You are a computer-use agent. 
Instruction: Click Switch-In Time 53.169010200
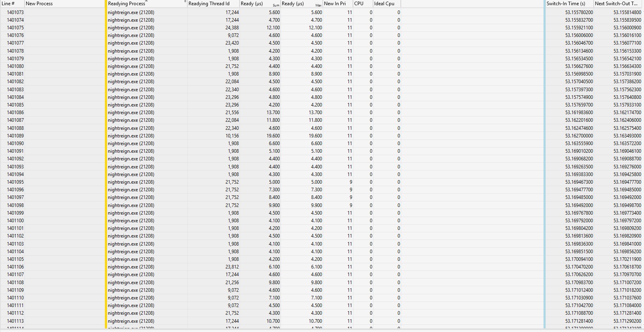tap(579, 151)
